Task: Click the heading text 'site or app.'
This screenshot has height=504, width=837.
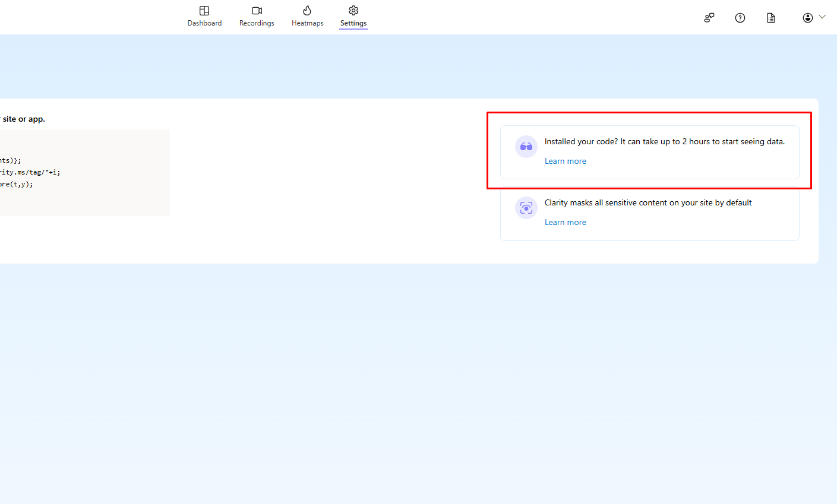Action: coord(24,119)
